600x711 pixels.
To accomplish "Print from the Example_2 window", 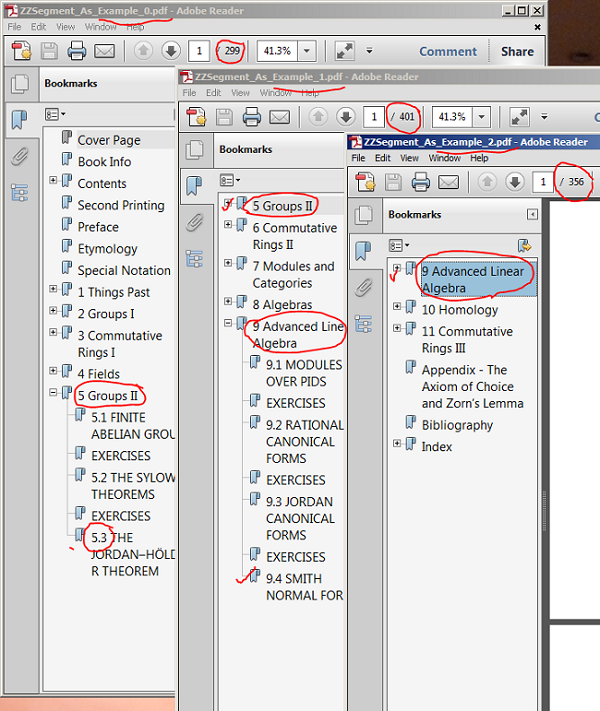I will point(421,182).
